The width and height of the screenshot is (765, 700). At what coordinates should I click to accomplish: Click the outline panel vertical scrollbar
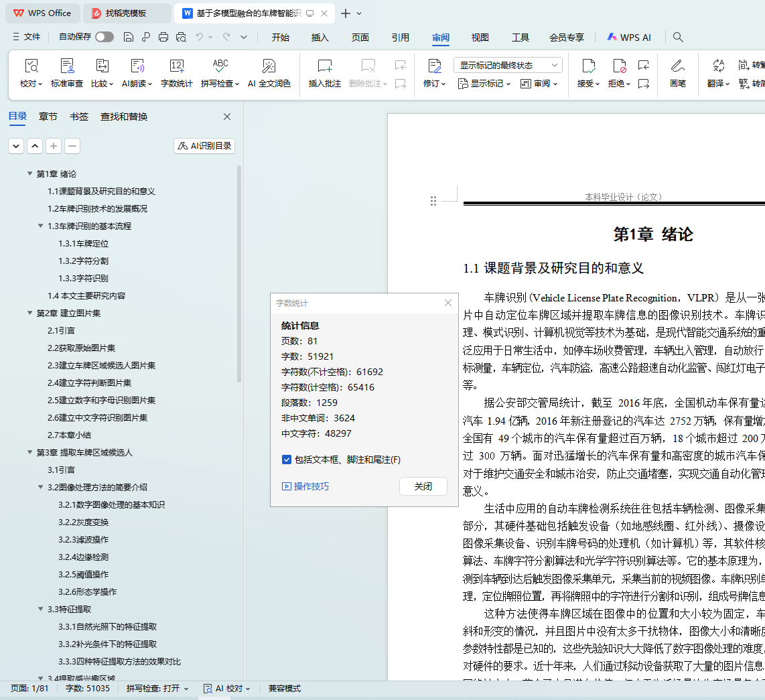239,274
